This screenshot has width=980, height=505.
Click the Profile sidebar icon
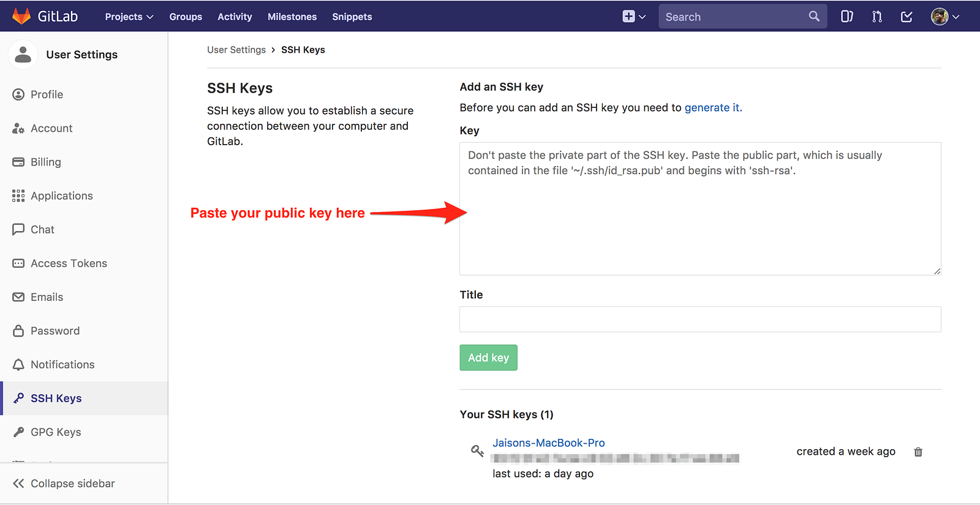(19, 94)
